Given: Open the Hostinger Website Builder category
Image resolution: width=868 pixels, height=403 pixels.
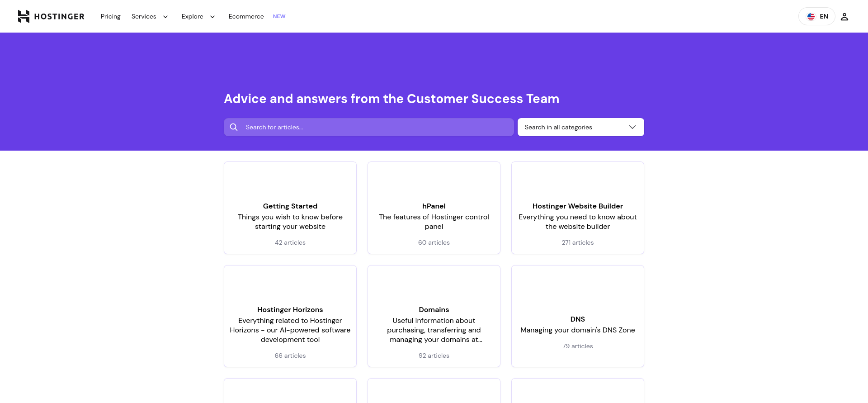Looking at the screenshot, I should click(578, 208).
